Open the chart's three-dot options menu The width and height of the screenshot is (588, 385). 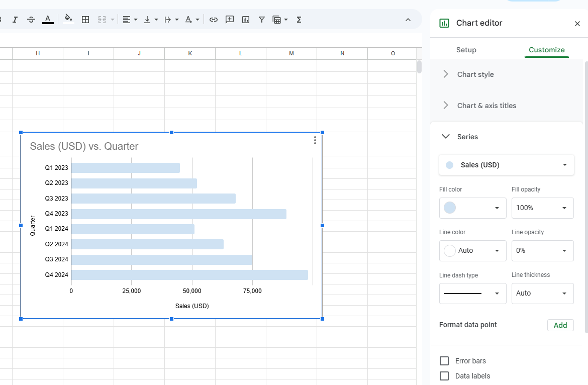(x=315, y=140)
